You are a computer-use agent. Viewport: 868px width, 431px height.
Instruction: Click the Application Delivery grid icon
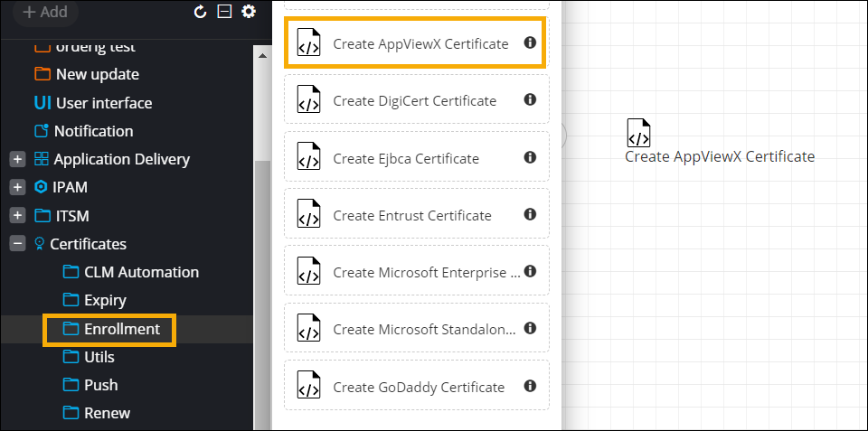[42, 159]
